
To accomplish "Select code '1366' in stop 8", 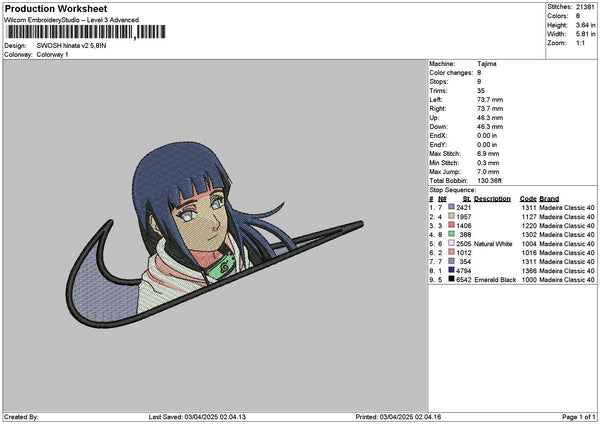I will coord(529,271).
